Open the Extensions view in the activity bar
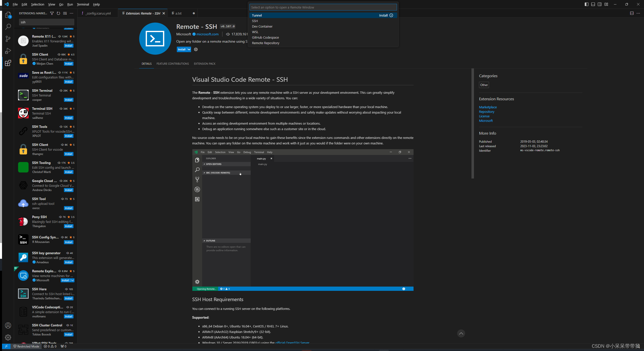Screen dimensions: 644x351 8,63
